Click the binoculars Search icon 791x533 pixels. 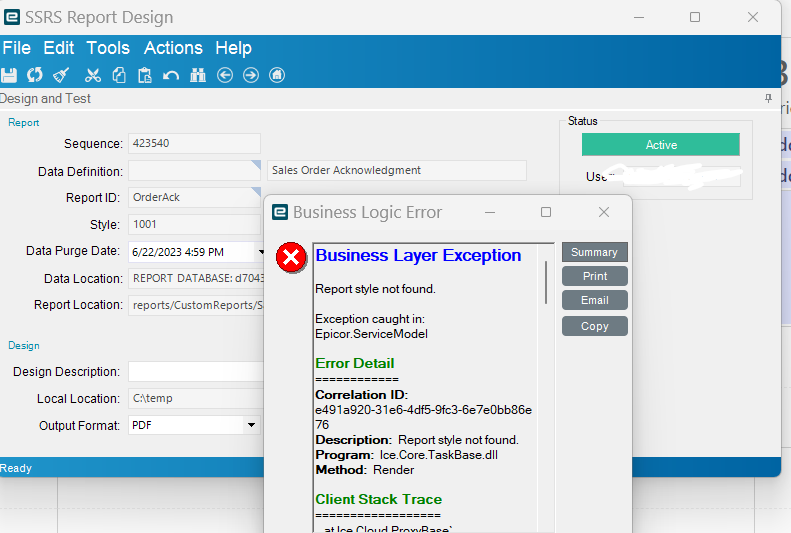[x=198, y=76]
